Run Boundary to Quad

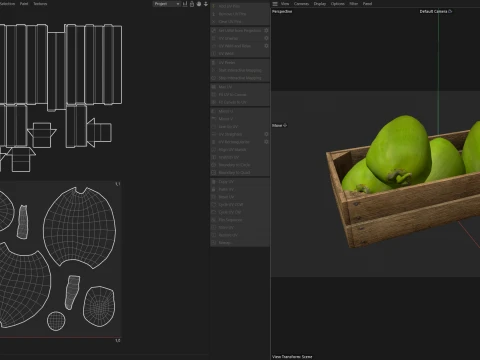240,173
